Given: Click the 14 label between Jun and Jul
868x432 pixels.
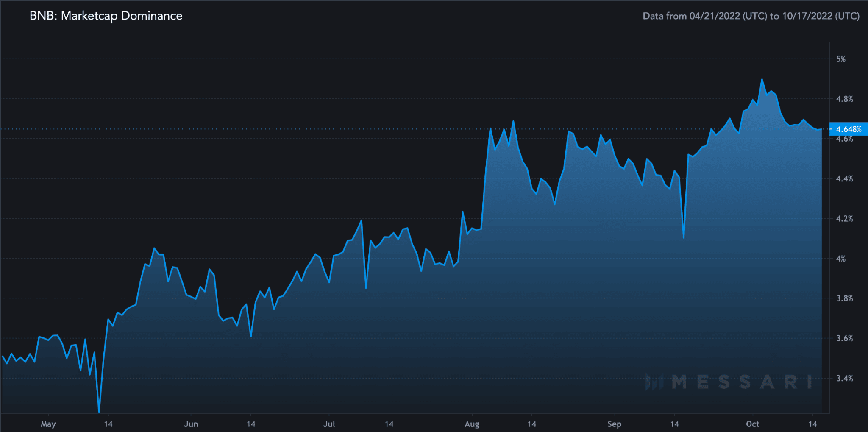Looking at the screenshot, I should pyautogui.click(x=251, y=424).
